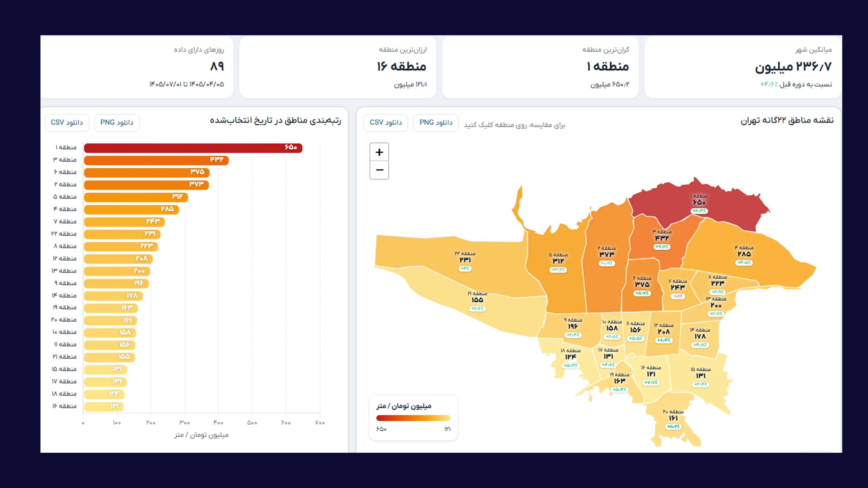The image size is (868, 488).
Task: Open the most expensive region card
Action: point(540,67)
